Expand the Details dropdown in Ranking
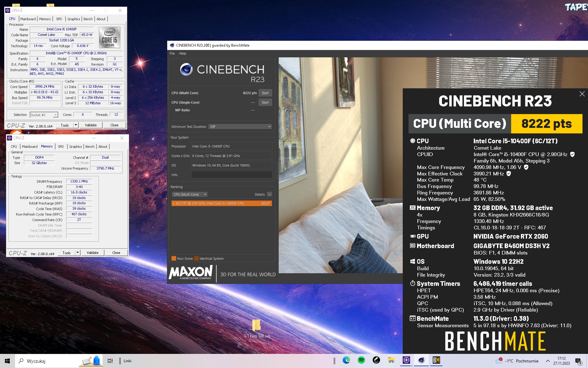 tap(269, 194)
